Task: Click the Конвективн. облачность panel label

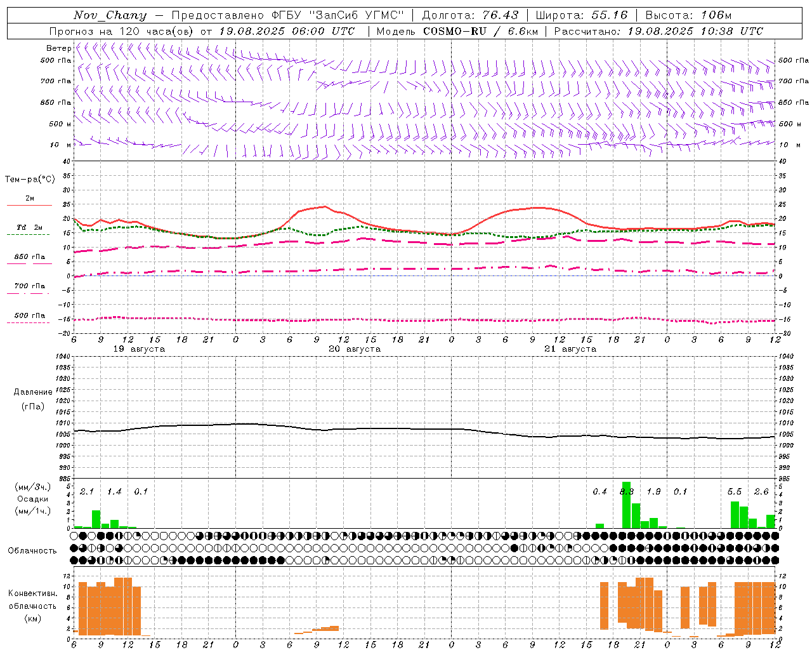Action: [x=32, y=599]
